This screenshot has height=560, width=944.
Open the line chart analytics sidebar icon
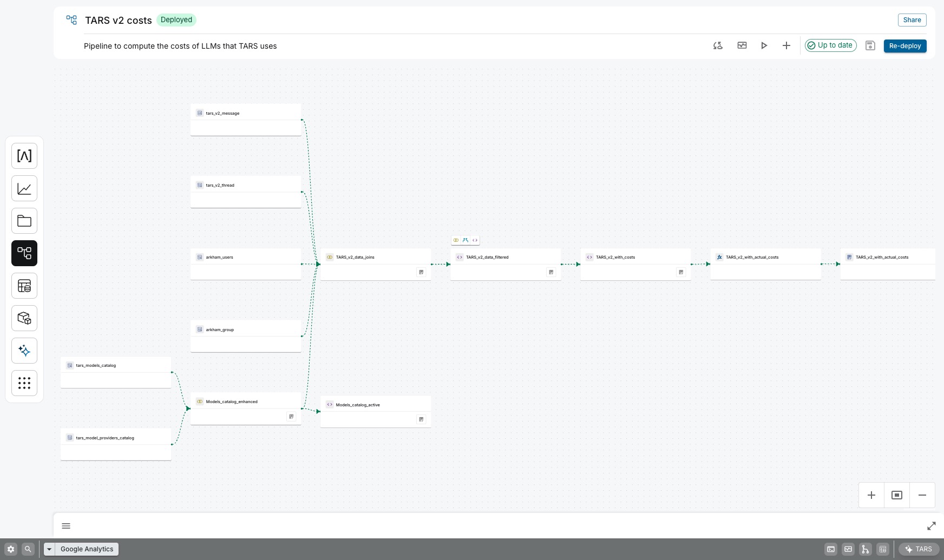[24, 188]
